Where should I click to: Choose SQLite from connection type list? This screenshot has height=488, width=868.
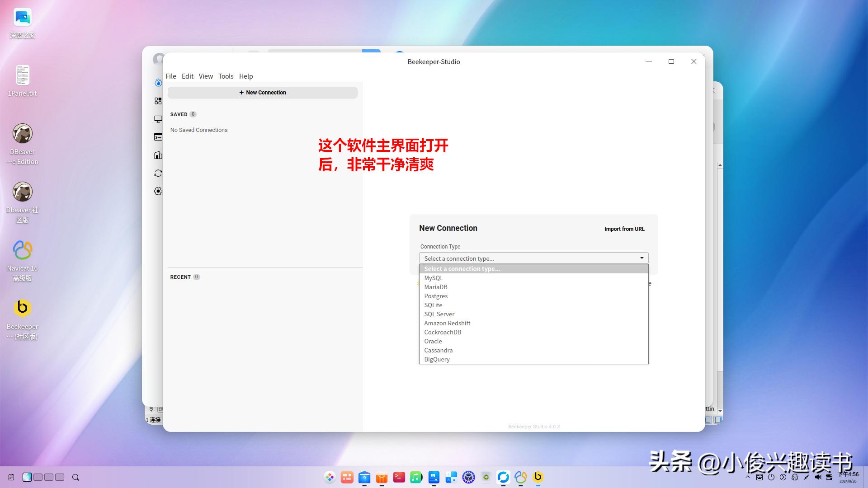[533, 305]
